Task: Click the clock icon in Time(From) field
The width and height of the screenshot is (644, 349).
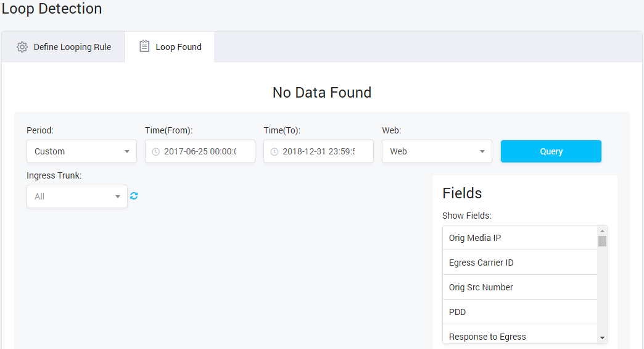Action: (155, 152)
